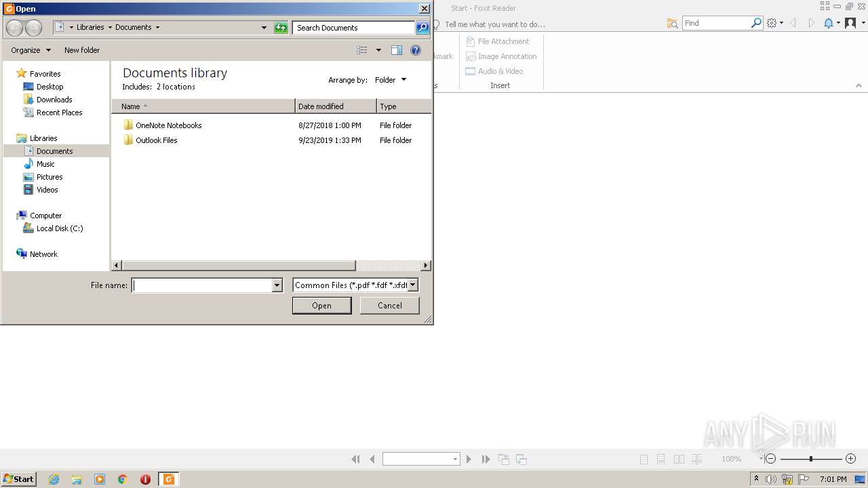Open Google Chrome from the taskbar

click(123, 479)
